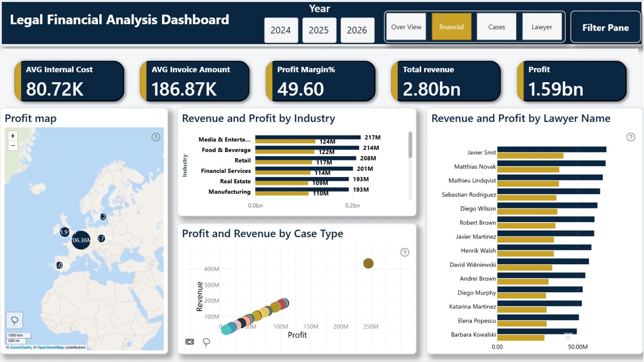Click Sebastian Rodriguez lawyer name
Image resolution: width=644 pixels, height=362 pixels.
pos(469,195)
